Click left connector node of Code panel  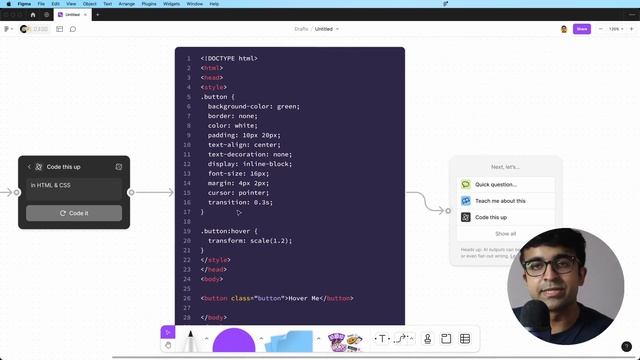(17, 192)
